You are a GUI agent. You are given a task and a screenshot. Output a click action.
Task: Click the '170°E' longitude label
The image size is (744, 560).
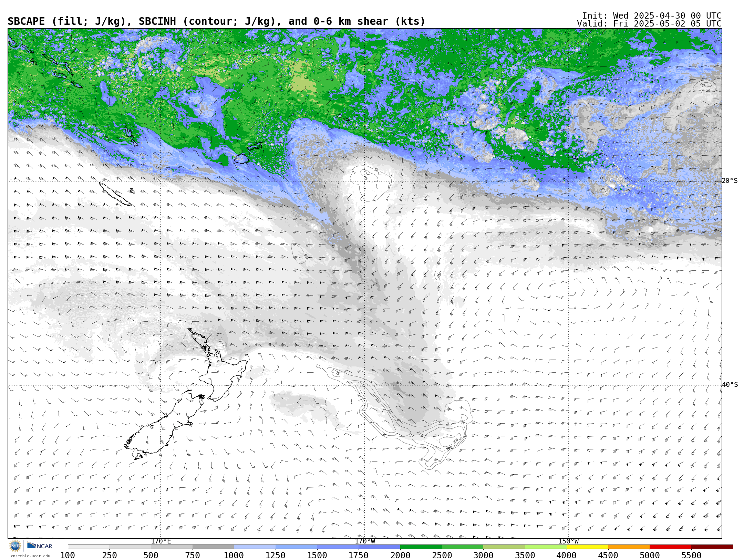pos(161,541)
